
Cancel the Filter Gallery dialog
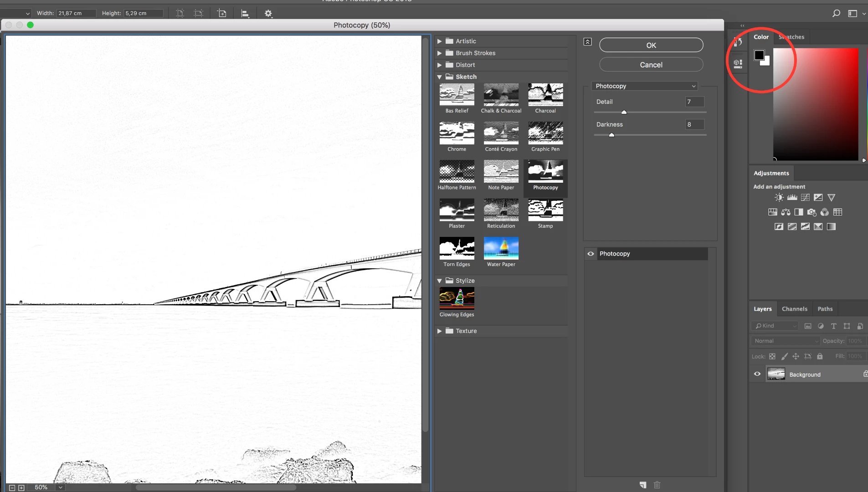[651, 65]
